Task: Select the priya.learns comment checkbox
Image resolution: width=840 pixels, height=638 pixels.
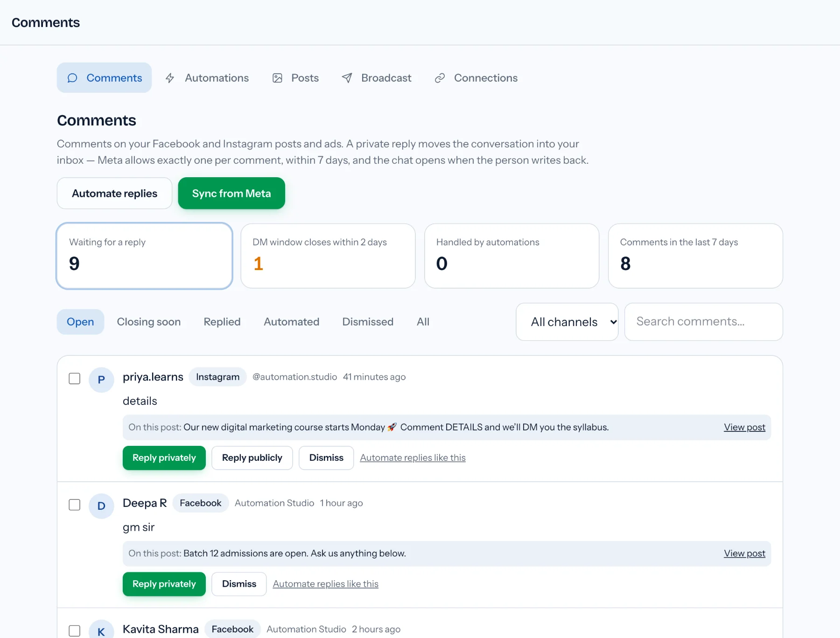Action: click(x=75, y=378)
